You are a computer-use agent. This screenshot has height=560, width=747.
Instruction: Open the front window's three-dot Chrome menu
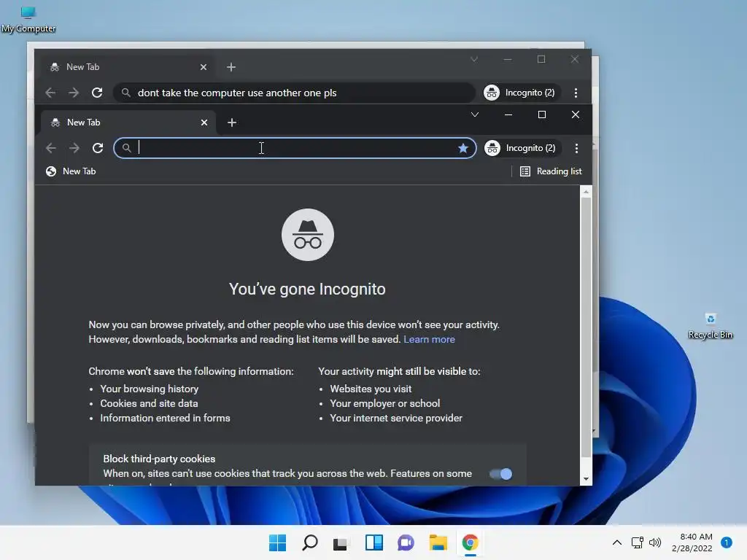click(x=576, y=148)
